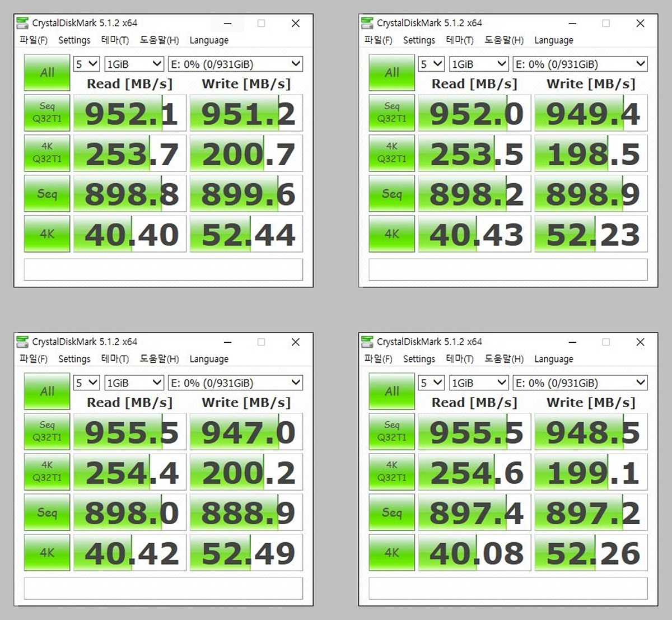Open E: drive dropdown in top-right window
672x620 pixels.
[580, 64]
